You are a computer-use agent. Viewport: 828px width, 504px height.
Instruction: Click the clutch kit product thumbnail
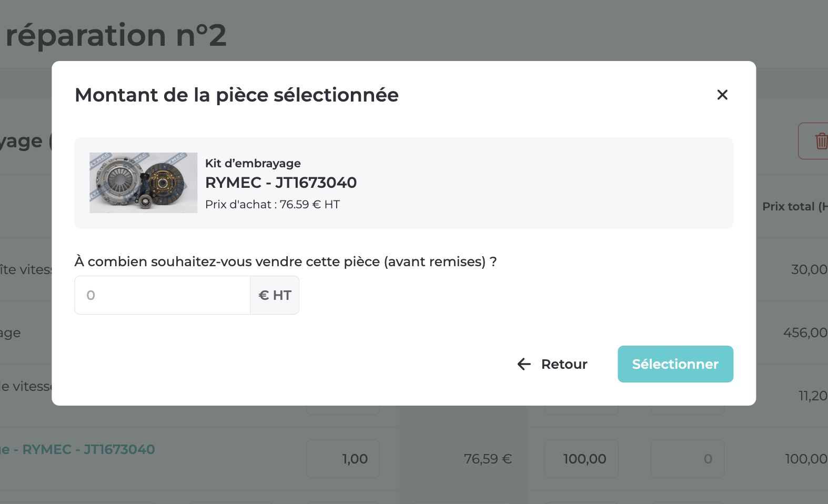(144, 183)
